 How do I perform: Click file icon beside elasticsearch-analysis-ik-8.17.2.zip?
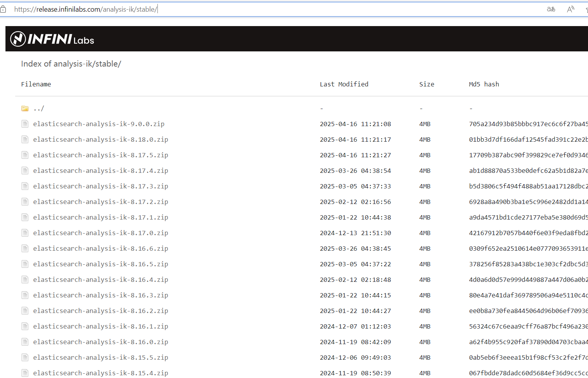coord(25,202)
